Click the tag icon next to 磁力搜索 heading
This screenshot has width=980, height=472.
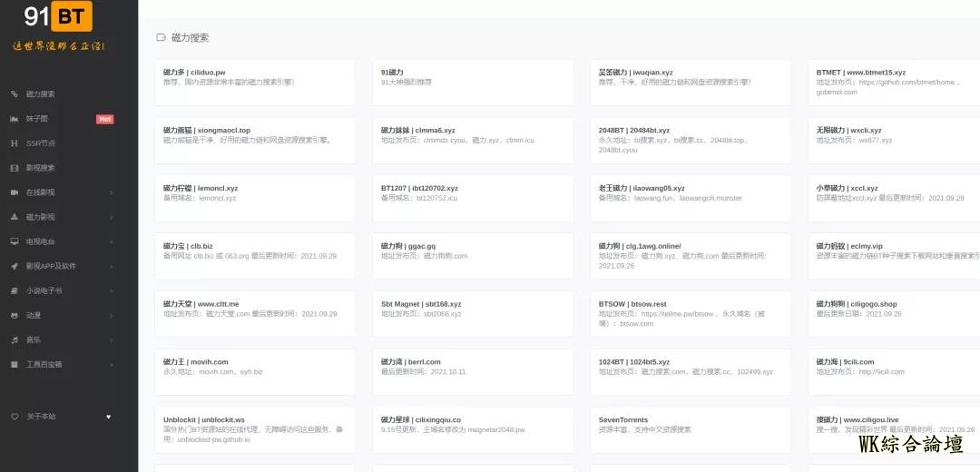(x=161, y=37)
